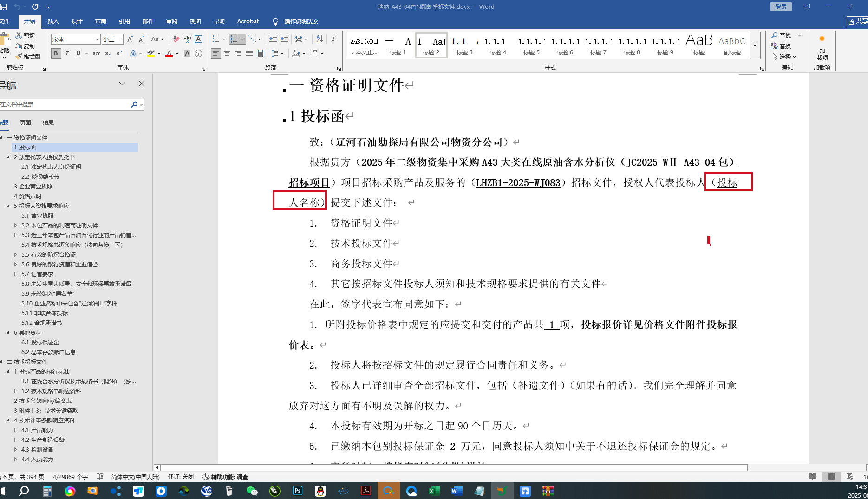Toggle Underline formatting
This screenshot has height=499, width=868.
[x=78, y=53]
